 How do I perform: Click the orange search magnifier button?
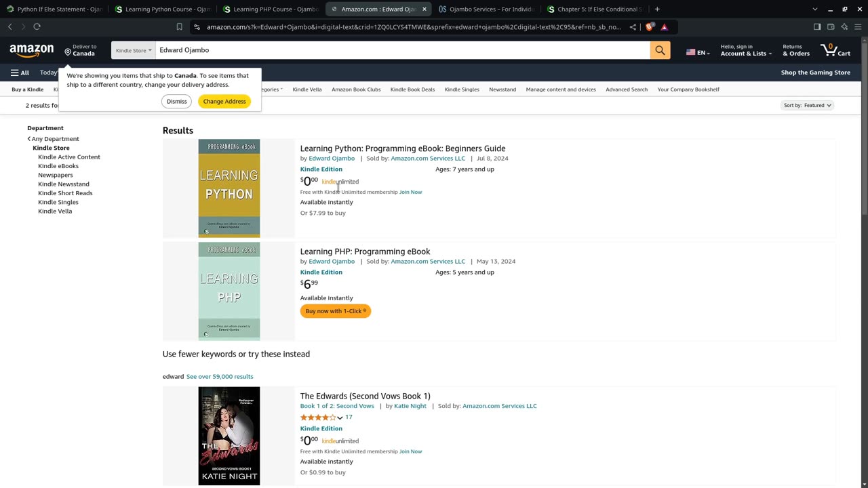click(660, 50)
